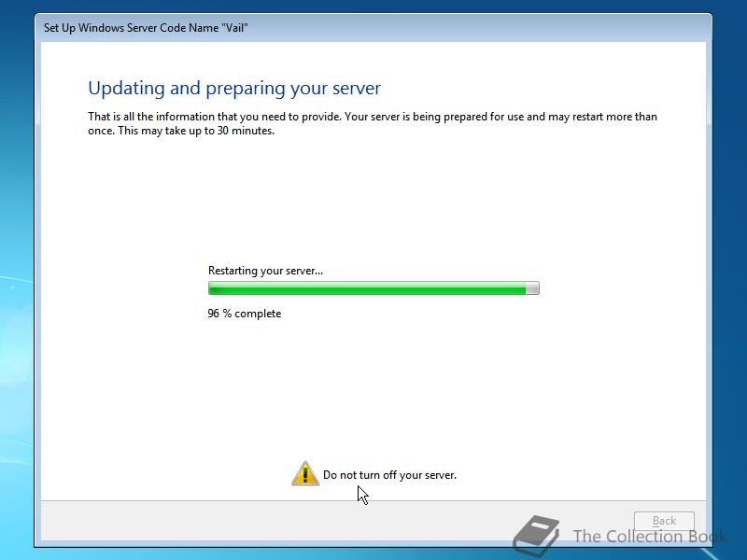This screenshot has height=560, width=747.
Task: Click the "Restarting your server..." status text
Action: pos(265,271)
